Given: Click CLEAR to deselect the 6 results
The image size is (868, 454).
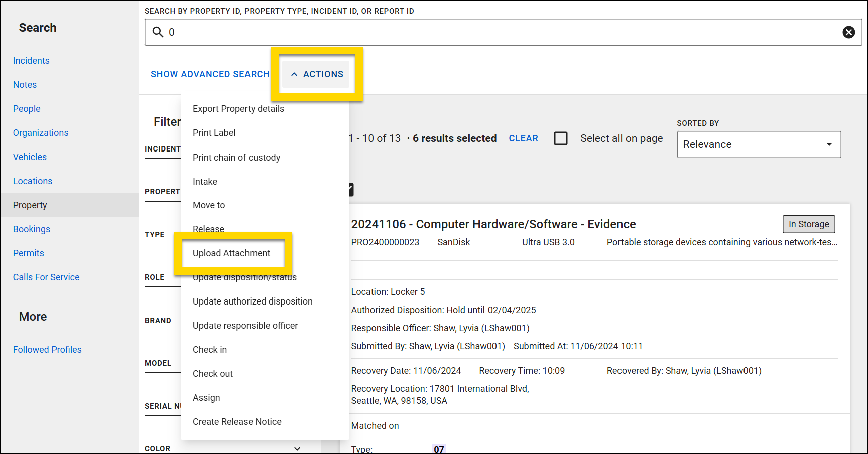Looking at the screenshot, I should (x=523, y=138).
